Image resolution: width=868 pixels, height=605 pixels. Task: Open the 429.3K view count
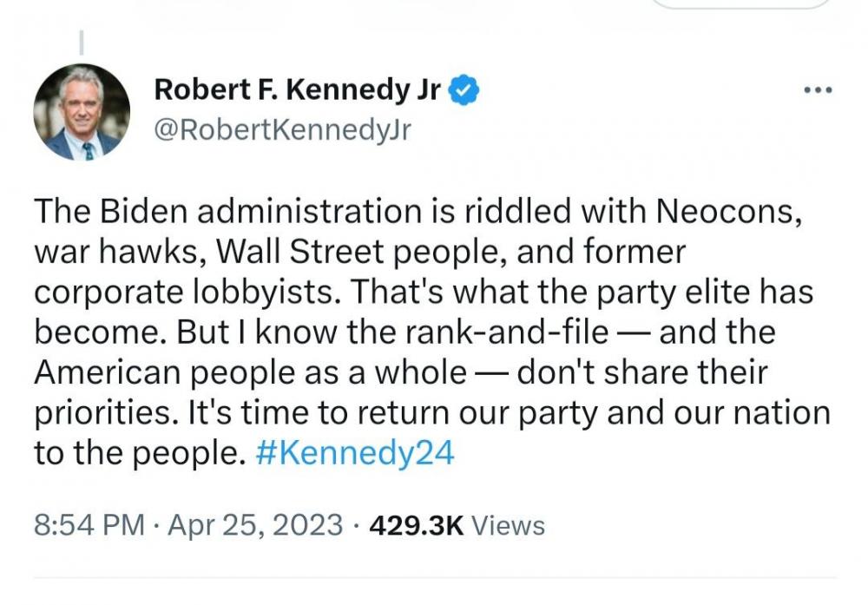pos(418,526)
